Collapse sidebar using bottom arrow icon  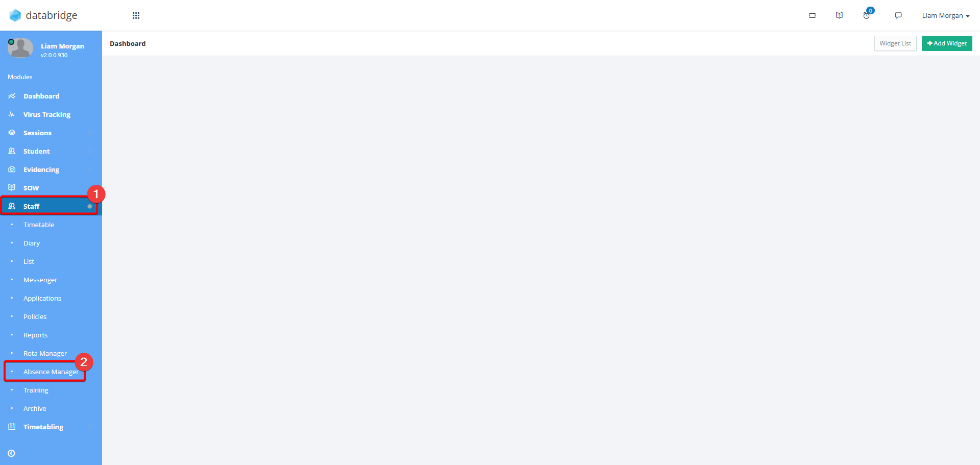coord(11,453)
